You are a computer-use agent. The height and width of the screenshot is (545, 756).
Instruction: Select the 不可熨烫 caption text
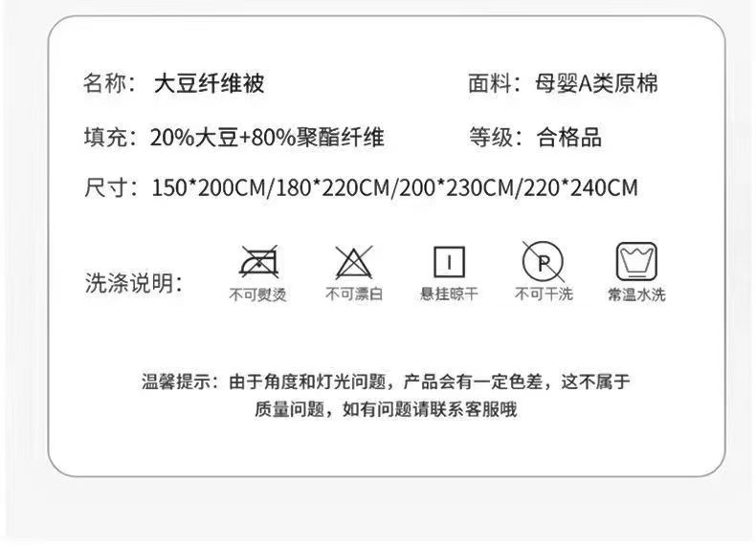[x=258, y=294]
